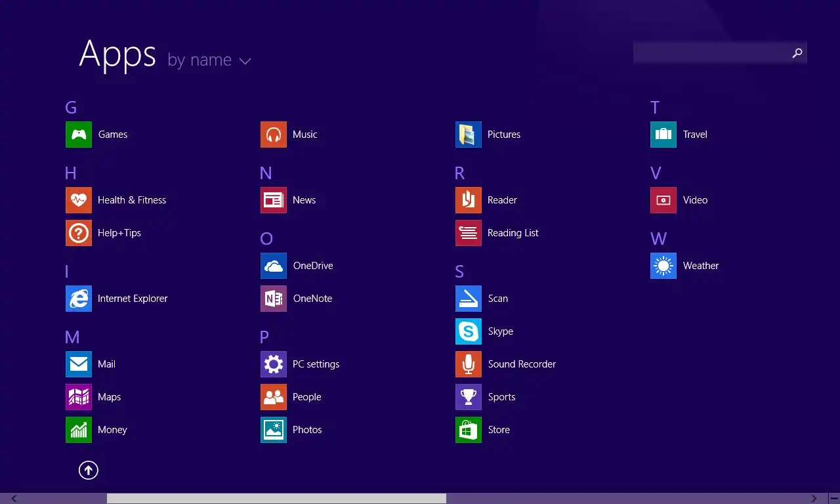840x504 pixels.
Task: Open the Reading List icon
Action: point(469,233)
